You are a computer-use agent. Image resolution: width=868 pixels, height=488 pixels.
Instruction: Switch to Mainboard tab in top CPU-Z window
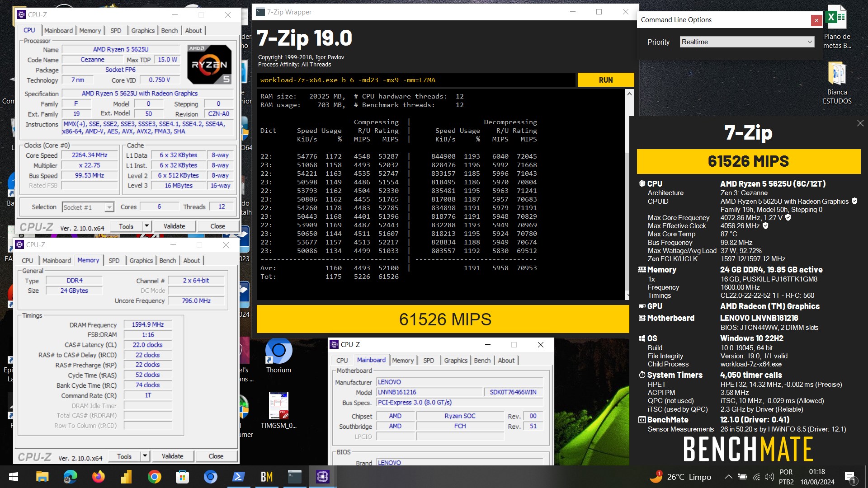click(x=58, y=30)
